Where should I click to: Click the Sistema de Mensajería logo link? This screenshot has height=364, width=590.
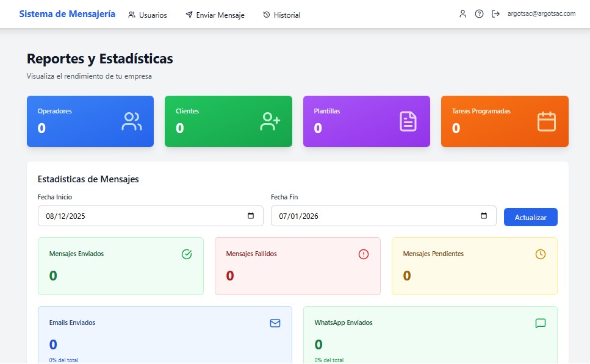click(67, 14)
